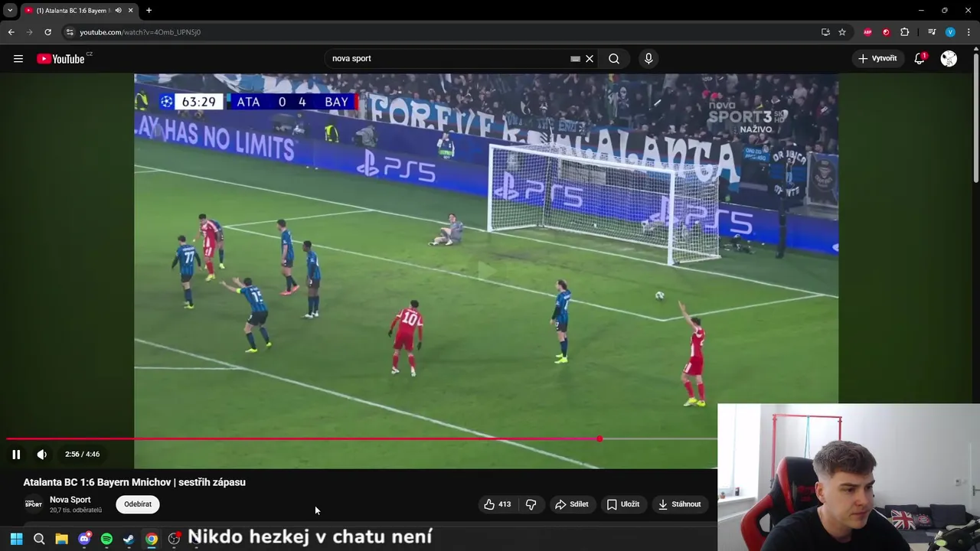Reload the page
980x551 pixels.
(47, 32)
